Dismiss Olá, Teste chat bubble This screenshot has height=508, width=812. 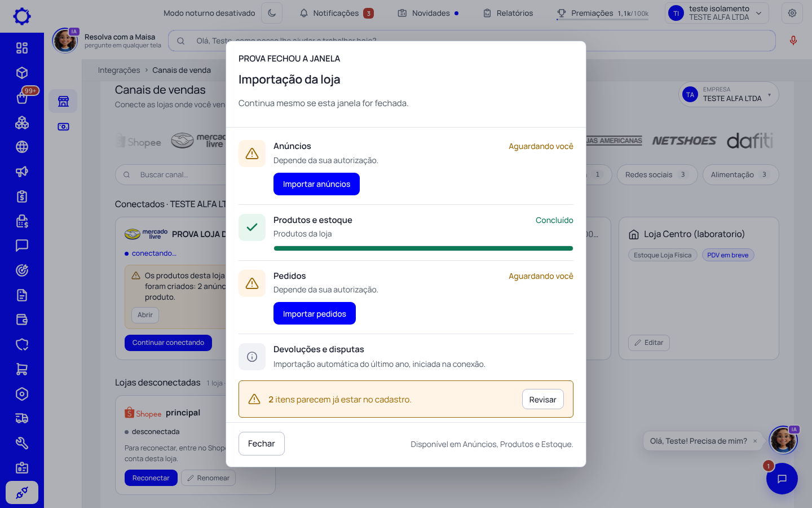tap(755, 441)
